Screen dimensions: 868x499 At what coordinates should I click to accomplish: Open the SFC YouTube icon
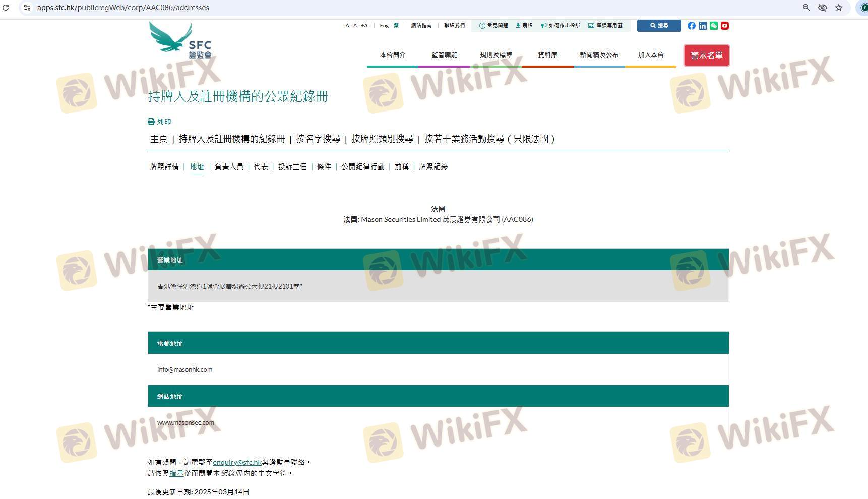point(725,26)
